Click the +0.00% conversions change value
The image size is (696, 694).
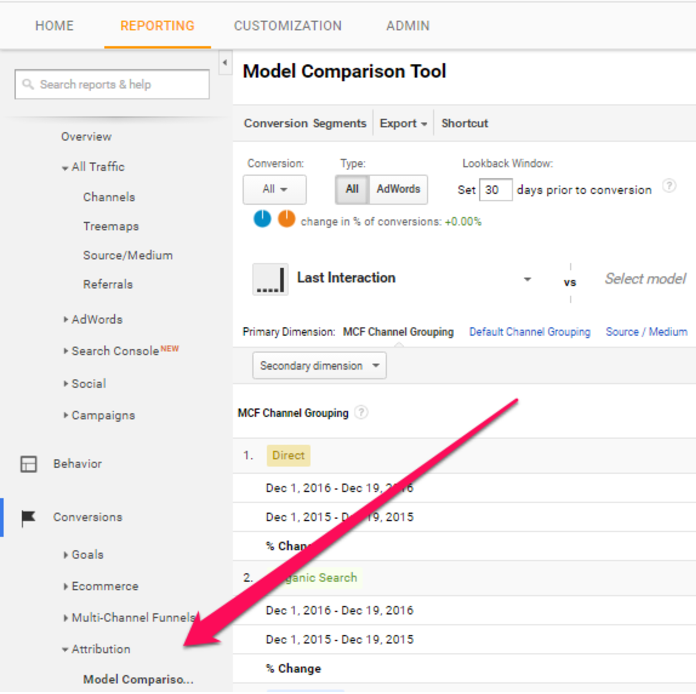(463, 222)
